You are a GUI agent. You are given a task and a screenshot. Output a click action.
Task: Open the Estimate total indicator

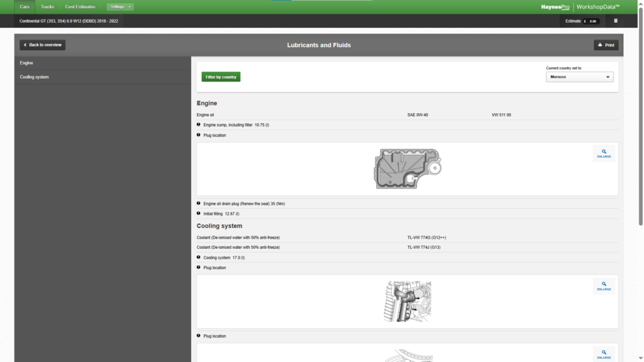[x=582, y=21]
